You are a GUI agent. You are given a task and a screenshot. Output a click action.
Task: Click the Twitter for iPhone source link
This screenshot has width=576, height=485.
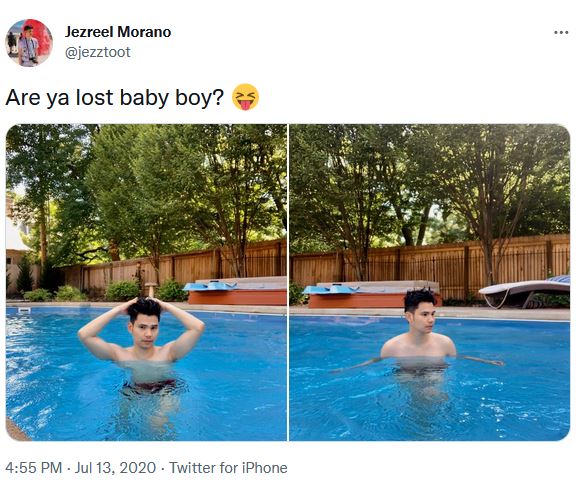pyautogui.click(x=228, y=468)
